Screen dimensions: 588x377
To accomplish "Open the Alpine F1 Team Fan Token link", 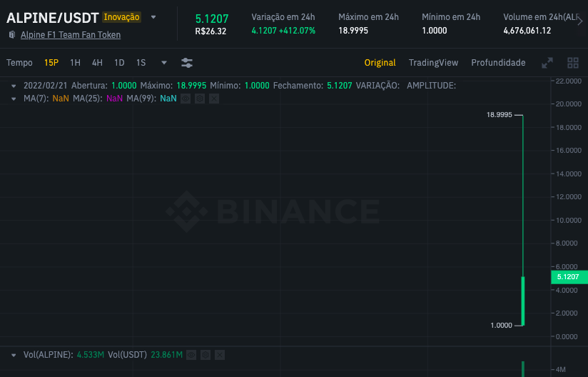I will point(71,35).
